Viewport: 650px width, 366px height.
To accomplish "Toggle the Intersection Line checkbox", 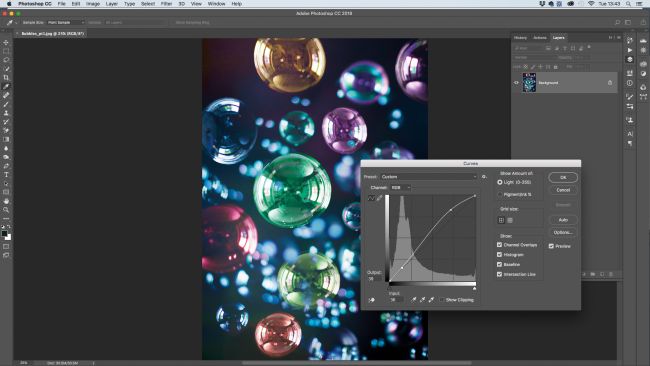I will coord(500,274).
